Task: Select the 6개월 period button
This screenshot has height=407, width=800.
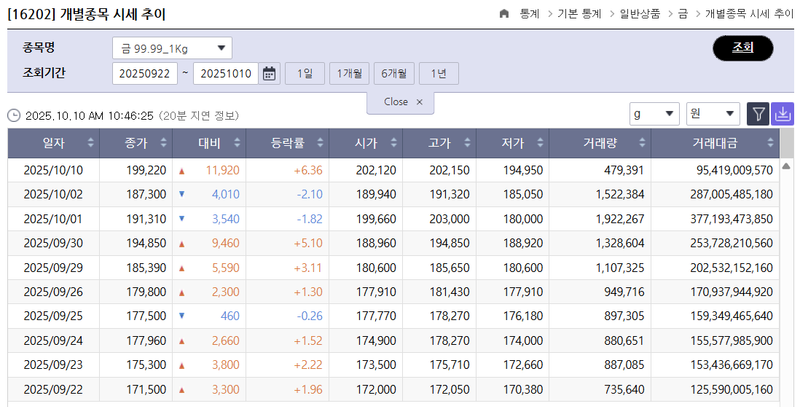Action: click(x=394, y=74)
